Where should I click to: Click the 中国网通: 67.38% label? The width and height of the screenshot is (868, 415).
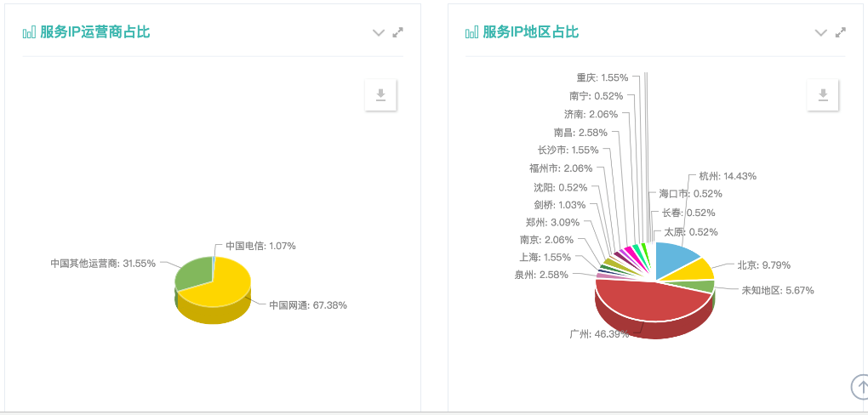pyautogui.click(x=308, y=305)
